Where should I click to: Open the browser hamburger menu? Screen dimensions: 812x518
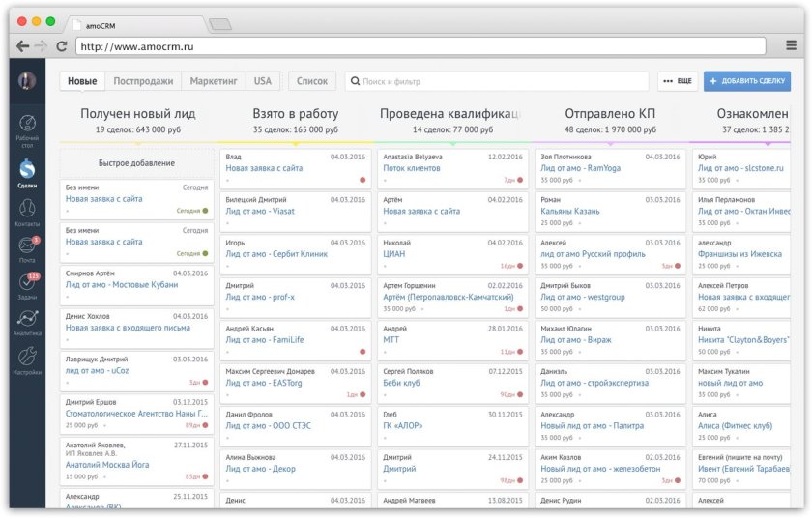coord(791,45)
